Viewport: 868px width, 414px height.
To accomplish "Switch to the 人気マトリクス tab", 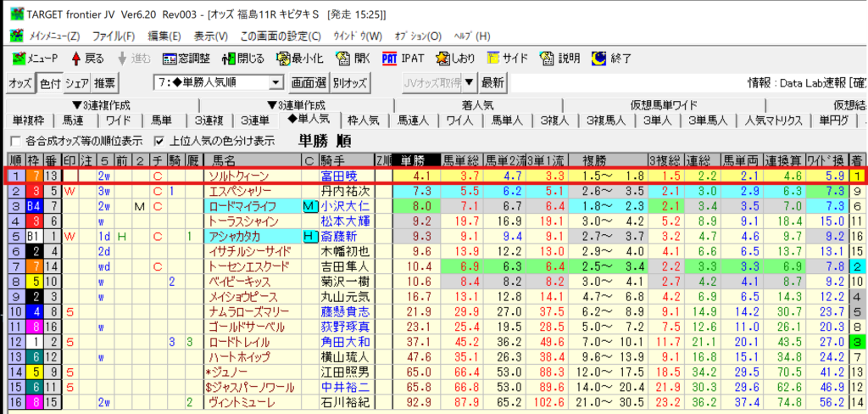I will pyautogui.click(x=773, y=120).
